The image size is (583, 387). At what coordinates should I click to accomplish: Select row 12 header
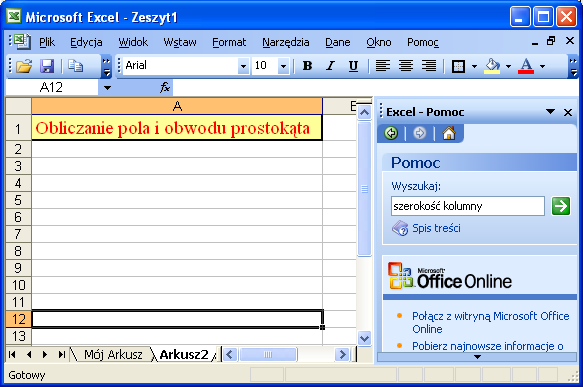[x=18, y=319]
